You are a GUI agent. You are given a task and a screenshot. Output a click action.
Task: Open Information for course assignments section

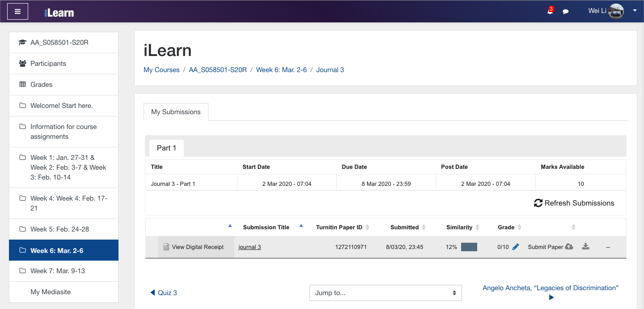64,132
